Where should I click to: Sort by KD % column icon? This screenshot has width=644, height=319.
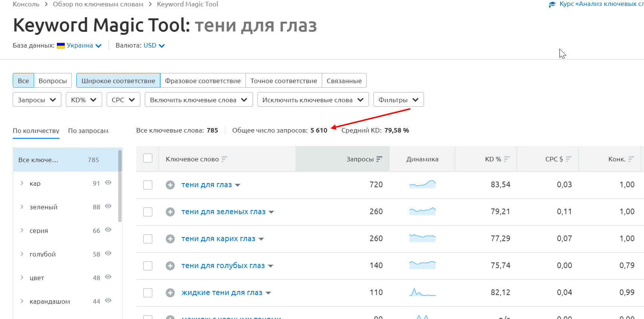click(x=507, y=159)
